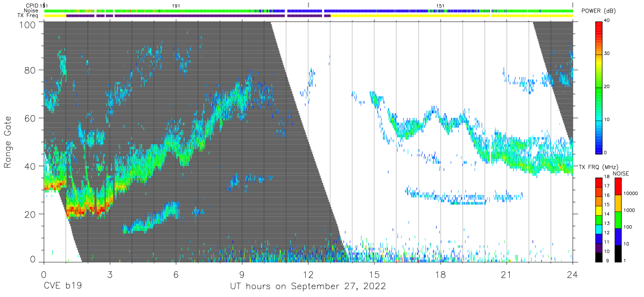Click the Range Gate axis tick '80'
The height and width of the screenshot is (297, 644).
30,70
